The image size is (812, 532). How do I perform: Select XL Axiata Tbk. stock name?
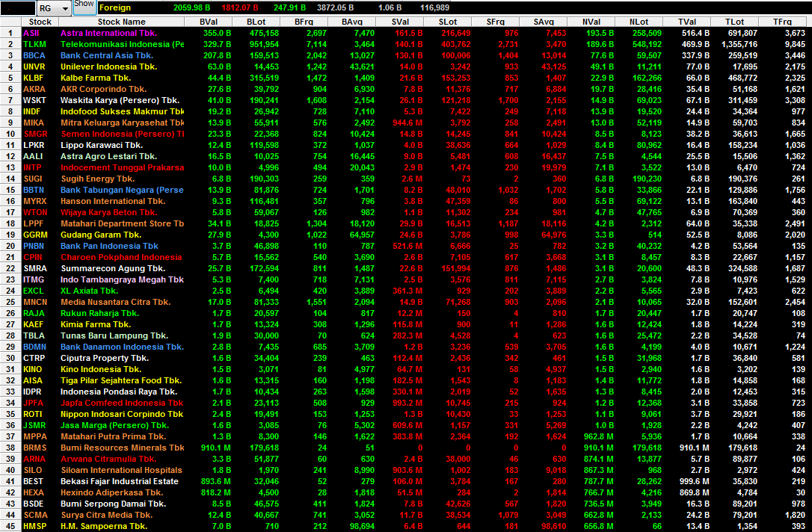[89, 291]
